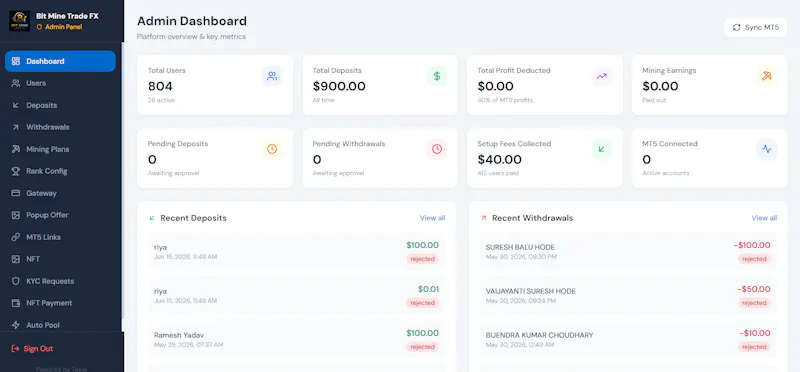Click the -$100.00 withdrawal amount
This screenshot has height=372, width=800.
point(752,245)
